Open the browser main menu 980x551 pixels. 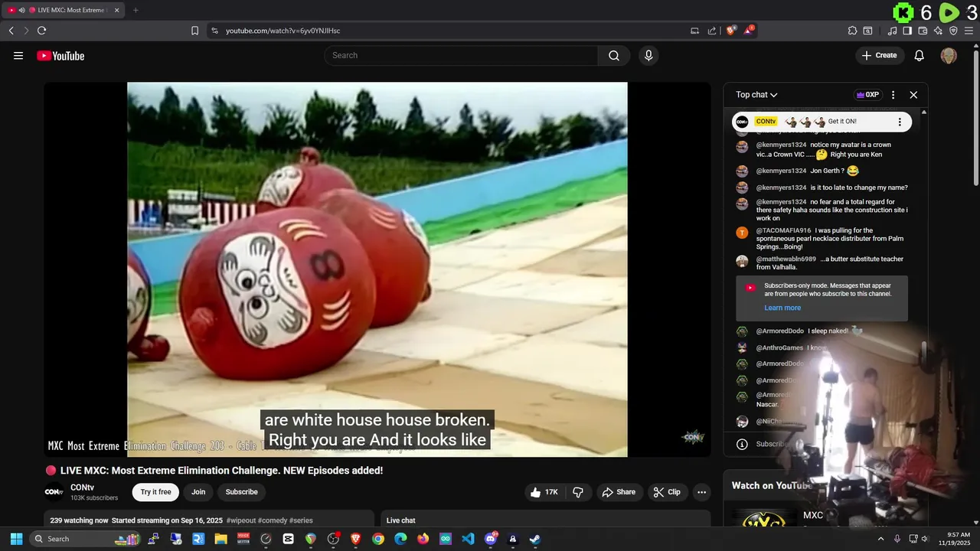pyautogui.click(x=969, y=31)
